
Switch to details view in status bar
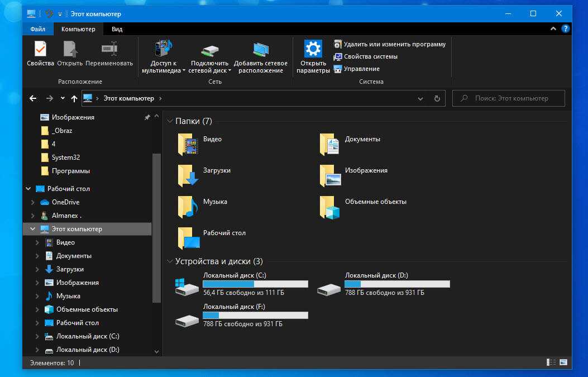pyautogui.click(x=552, y=362)
